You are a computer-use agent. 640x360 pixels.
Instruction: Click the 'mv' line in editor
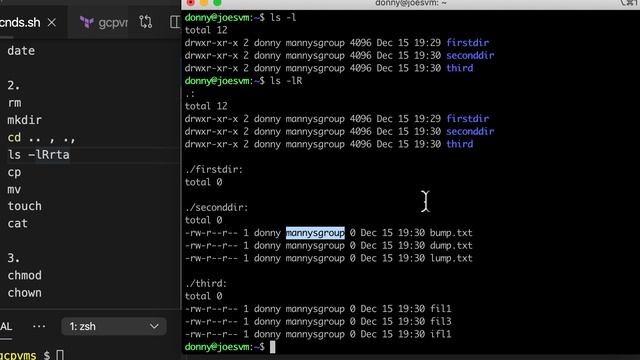click(14, 189)
